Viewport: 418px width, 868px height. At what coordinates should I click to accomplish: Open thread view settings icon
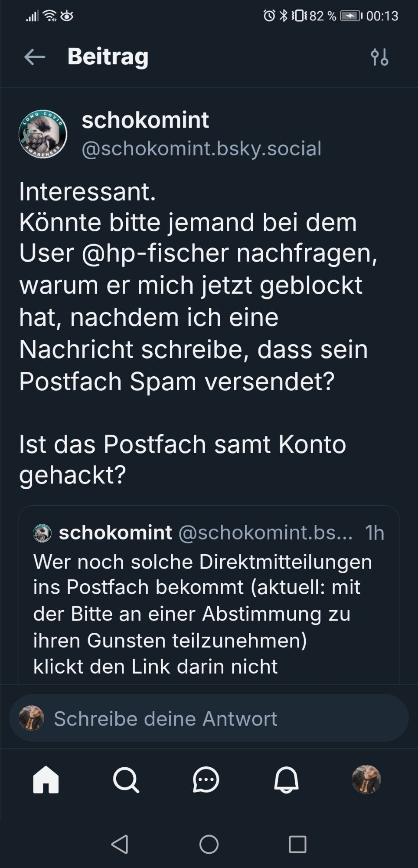click(379, 57)
